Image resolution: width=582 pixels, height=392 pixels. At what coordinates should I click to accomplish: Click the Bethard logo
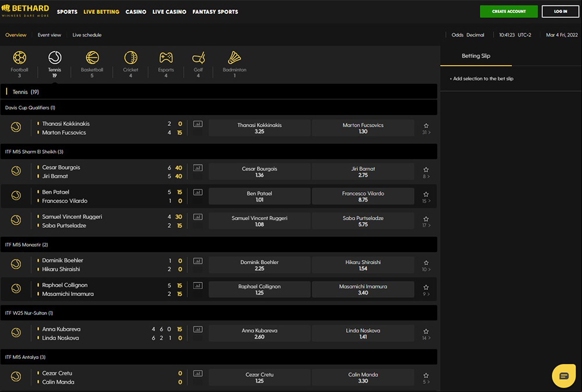(25, 10)
